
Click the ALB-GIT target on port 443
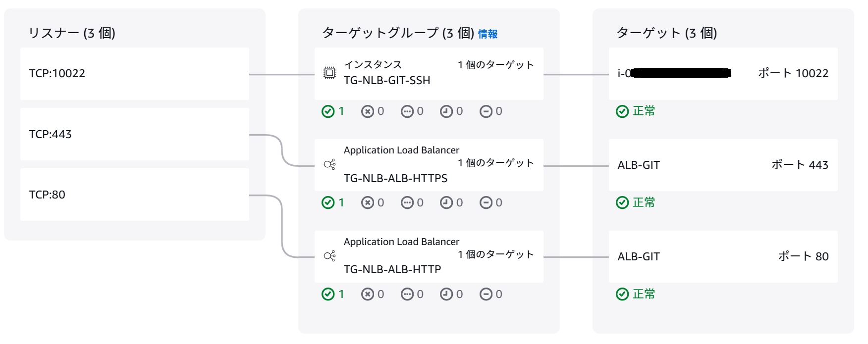(x=639, y=165)
